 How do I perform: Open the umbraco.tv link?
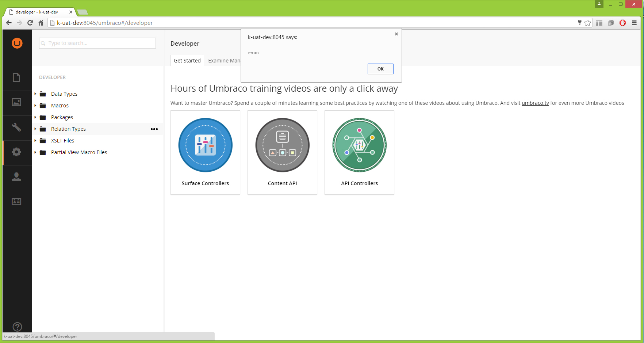click(535, 103)
